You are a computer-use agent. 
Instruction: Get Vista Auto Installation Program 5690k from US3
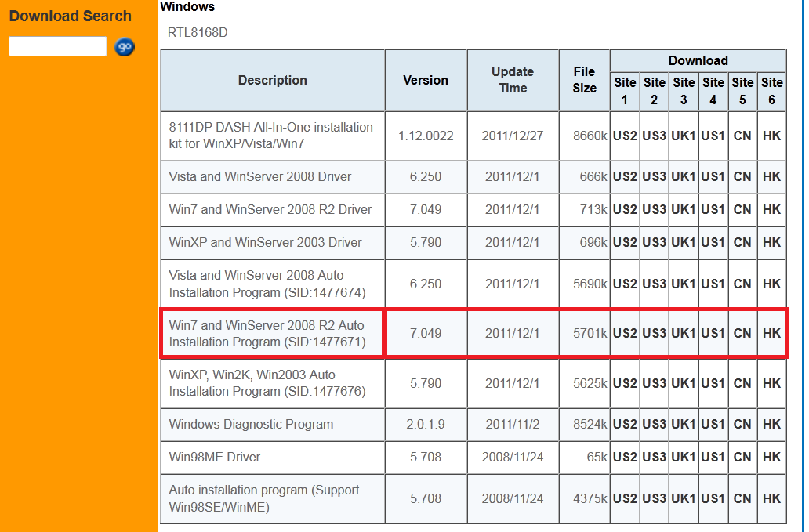tap(655, 284)
